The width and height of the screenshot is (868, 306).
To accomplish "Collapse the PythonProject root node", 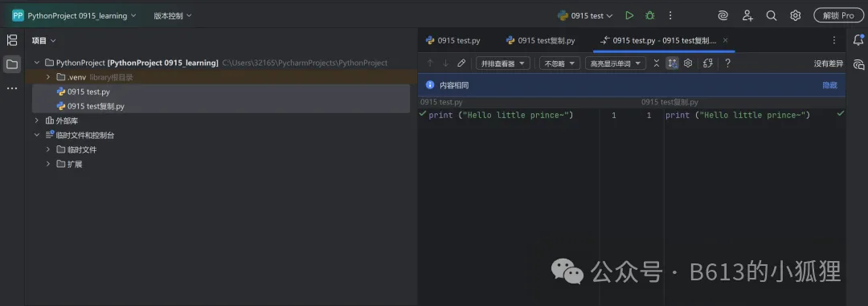I will click(36, 63).
